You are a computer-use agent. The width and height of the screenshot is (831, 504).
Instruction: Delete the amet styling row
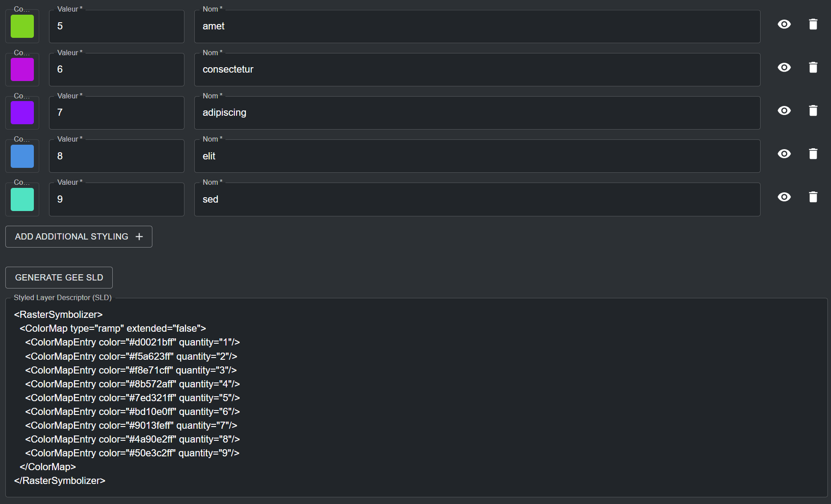point(813,24)
